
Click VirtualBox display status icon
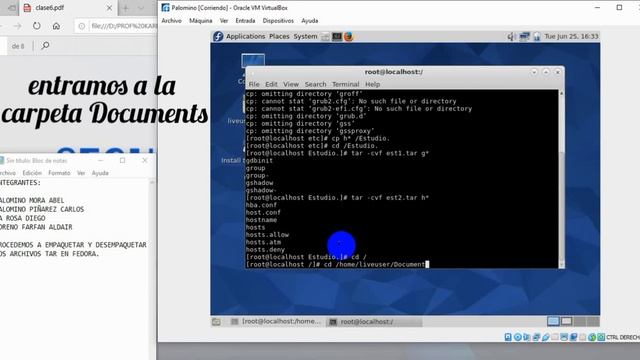click(564, 337)
